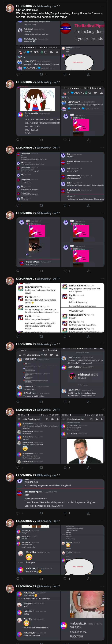Retweet the tweet showing 2 retweets
The width and height of the screenshot is (112, 644).
click(41, 74)
